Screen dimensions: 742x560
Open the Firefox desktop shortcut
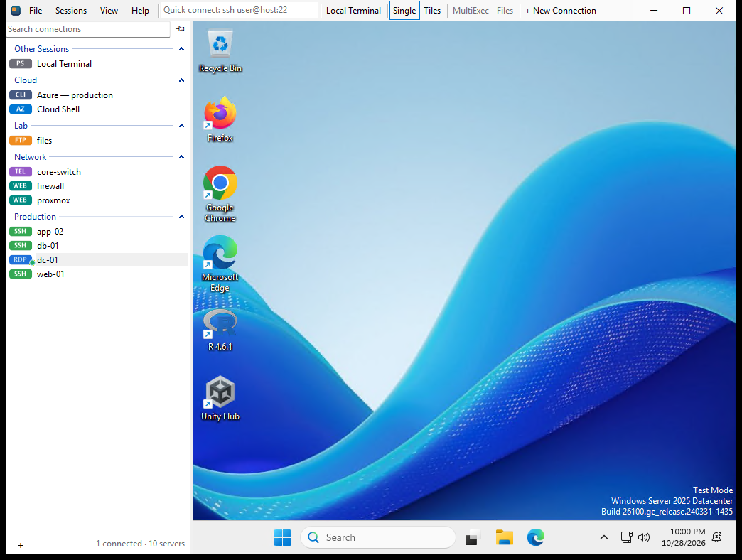(220, 119)
